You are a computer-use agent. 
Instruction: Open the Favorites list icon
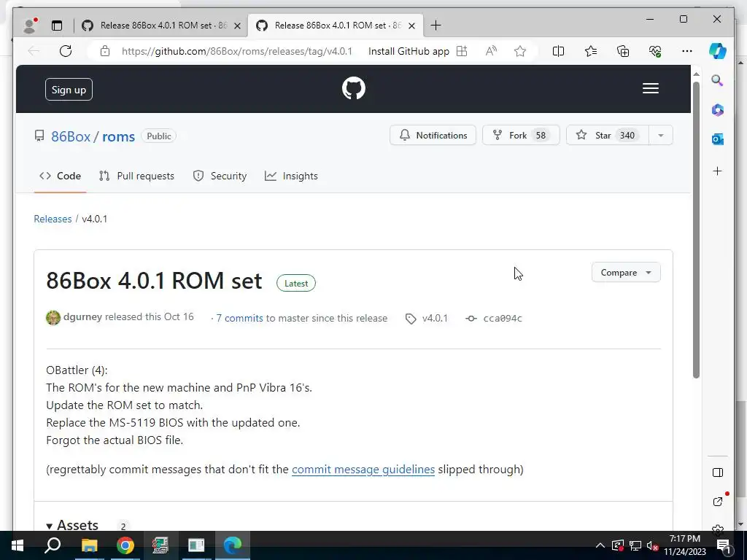[x=590, y=51]
